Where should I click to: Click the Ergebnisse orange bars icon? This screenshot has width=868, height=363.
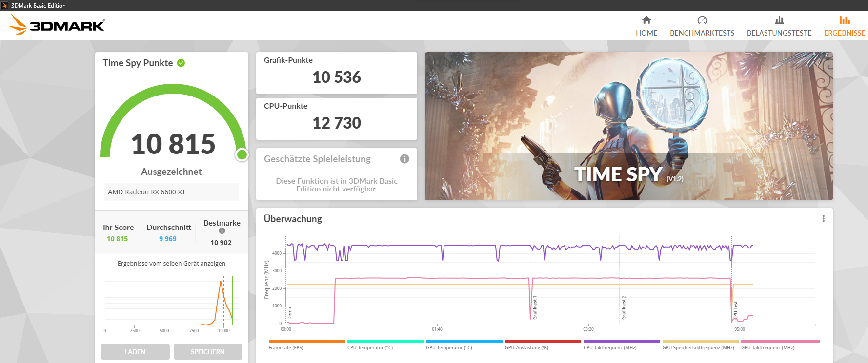(x=845, y=20)
